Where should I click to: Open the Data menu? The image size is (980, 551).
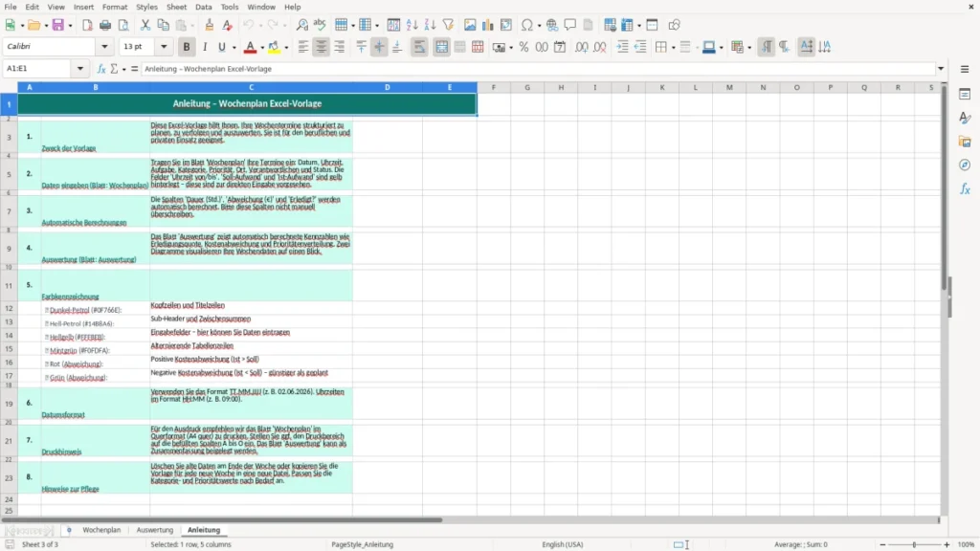pyautogui.click(x=203, y=7)
